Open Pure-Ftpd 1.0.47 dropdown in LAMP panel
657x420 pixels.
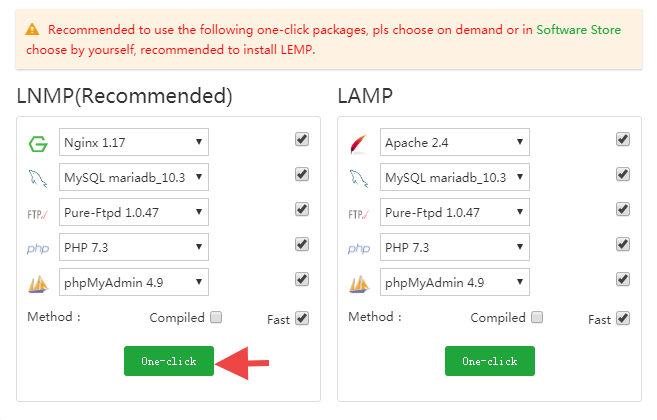coord(455,212)
